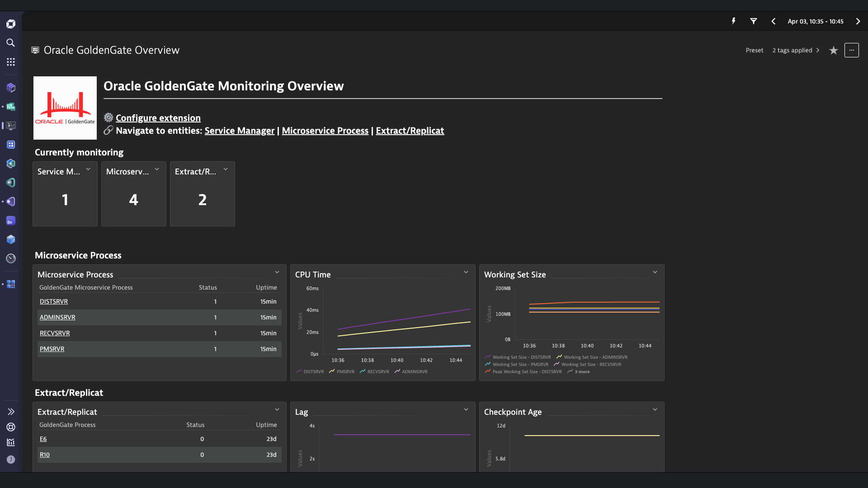Click the Dynatrace logo in the sidebar
This screenshot has height=488, width=868.
11,24
